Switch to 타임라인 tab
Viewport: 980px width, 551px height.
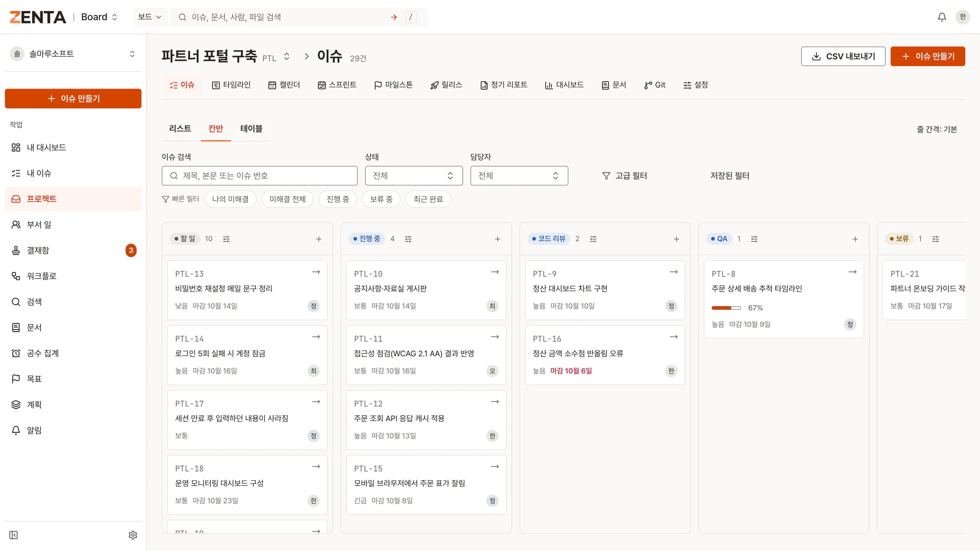coord(231,85)
